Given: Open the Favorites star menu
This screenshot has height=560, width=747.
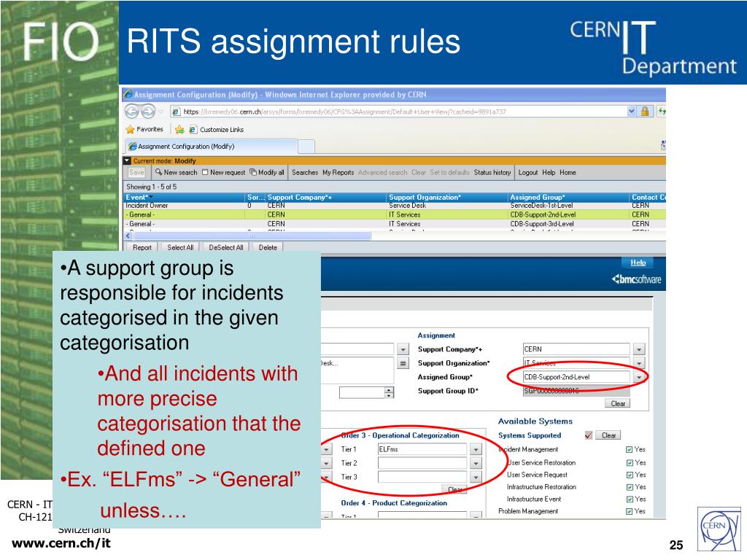Looking at the screenshot, I should tap(144, 129).
